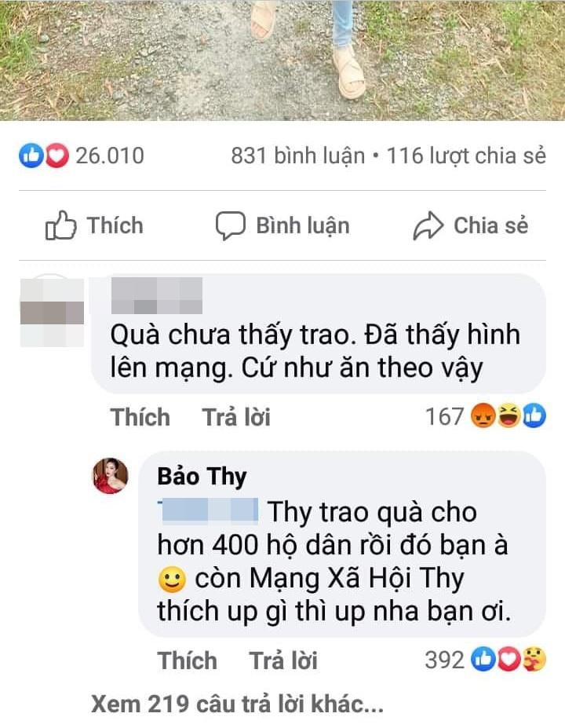Click Trả lời under Bảo Thy's reply
This screenshot has width=565, height=728.
283,660
